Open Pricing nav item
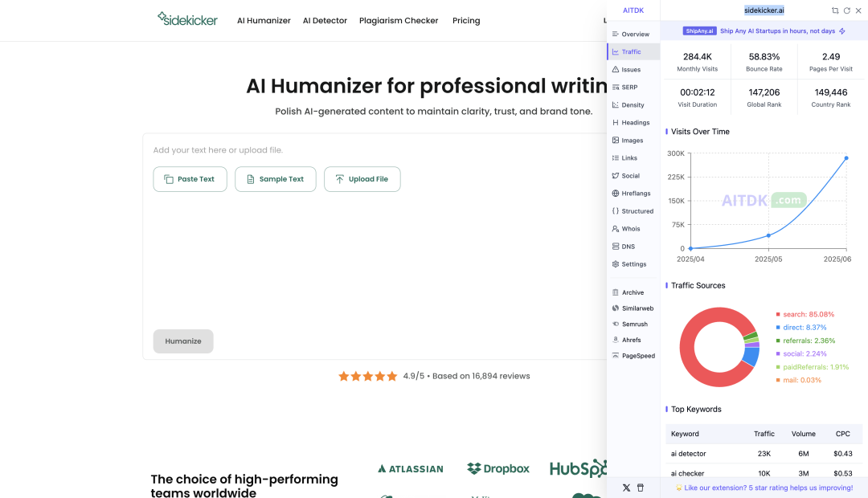 tap(466, 20)
